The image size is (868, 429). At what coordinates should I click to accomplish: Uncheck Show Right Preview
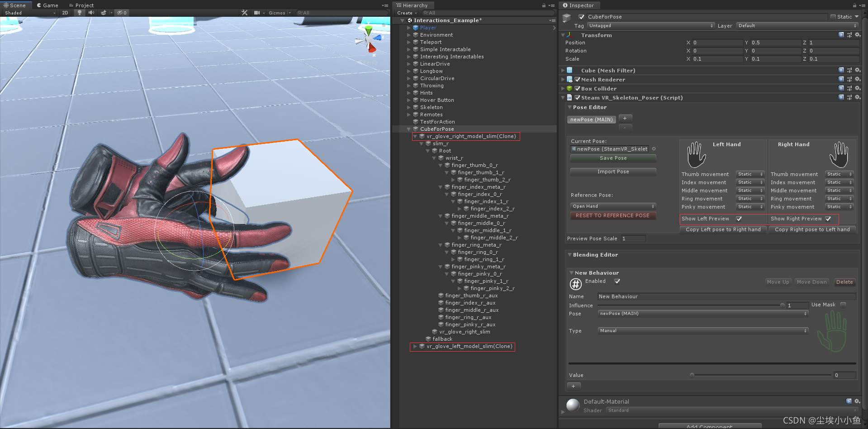(828, 219)
